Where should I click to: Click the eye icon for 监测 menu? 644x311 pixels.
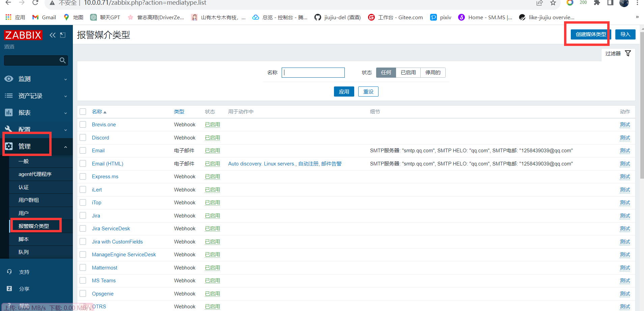click(9, 79)
